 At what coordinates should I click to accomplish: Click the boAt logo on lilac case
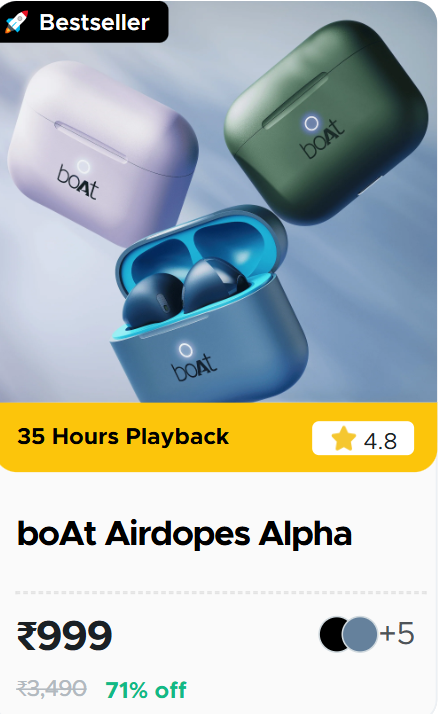point(77,183)
